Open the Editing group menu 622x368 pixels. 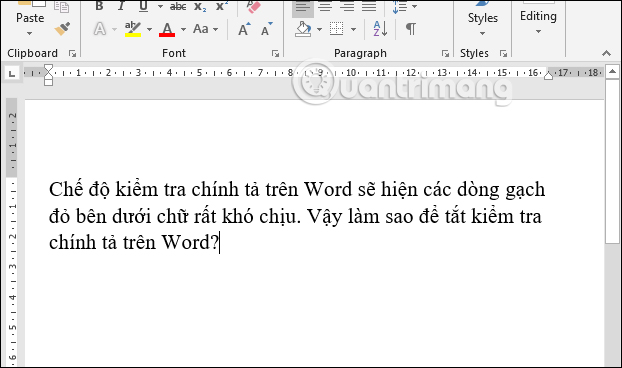click(538, 18)
